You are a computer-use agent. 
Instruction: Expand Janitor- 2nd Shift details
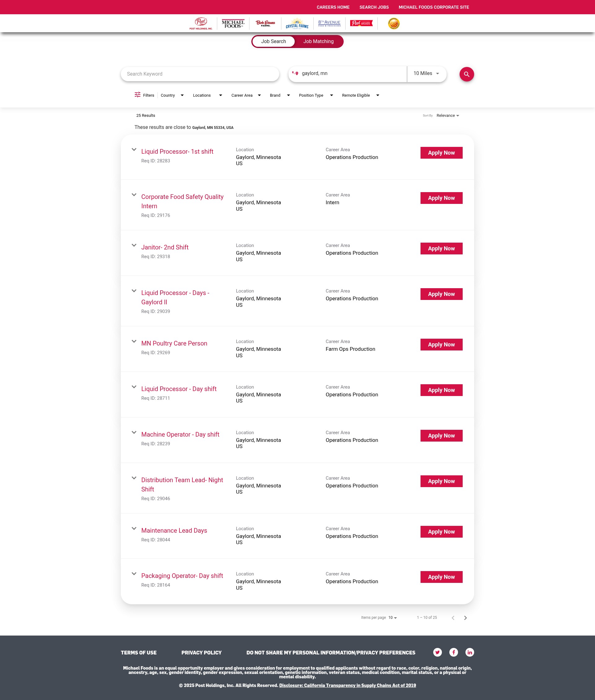point(134,245)
